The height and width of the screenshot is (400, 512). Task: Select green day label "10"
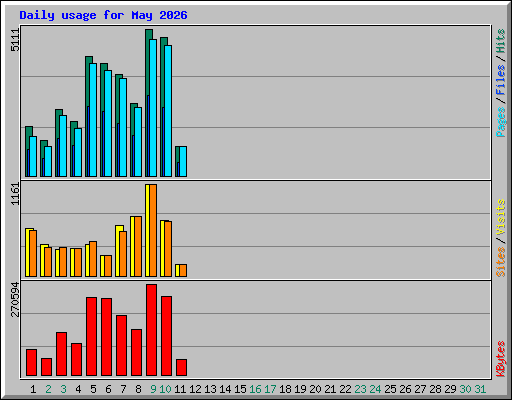coord(165,389)
